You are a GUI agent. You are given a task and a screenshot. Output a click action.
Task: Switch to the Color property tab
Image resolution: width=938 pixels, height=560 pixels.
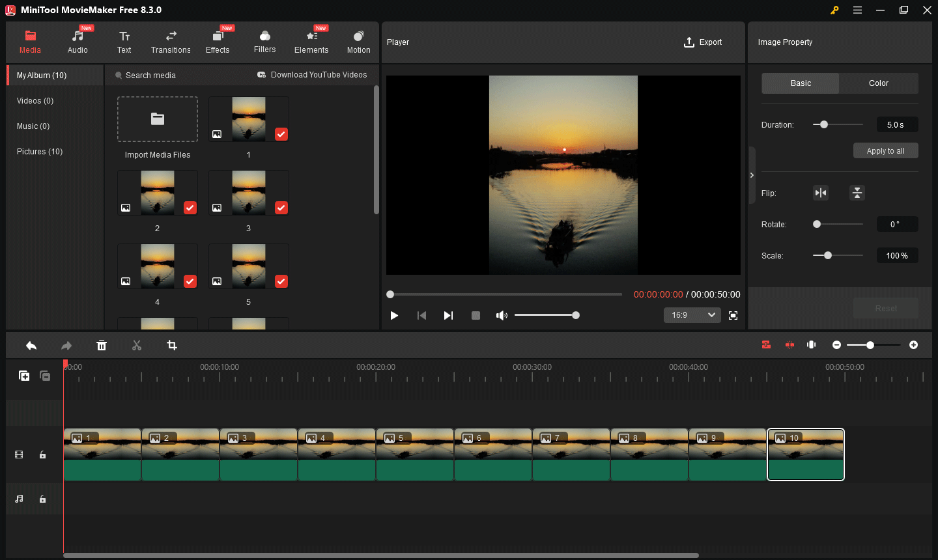tap(879, 83)
